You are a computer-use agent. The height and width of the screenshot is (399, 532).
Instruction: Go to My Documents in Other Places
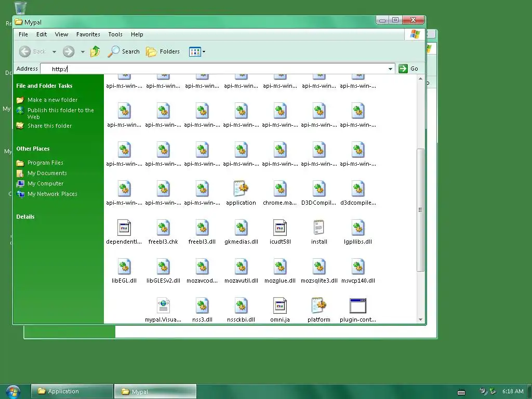click(47, 173)
